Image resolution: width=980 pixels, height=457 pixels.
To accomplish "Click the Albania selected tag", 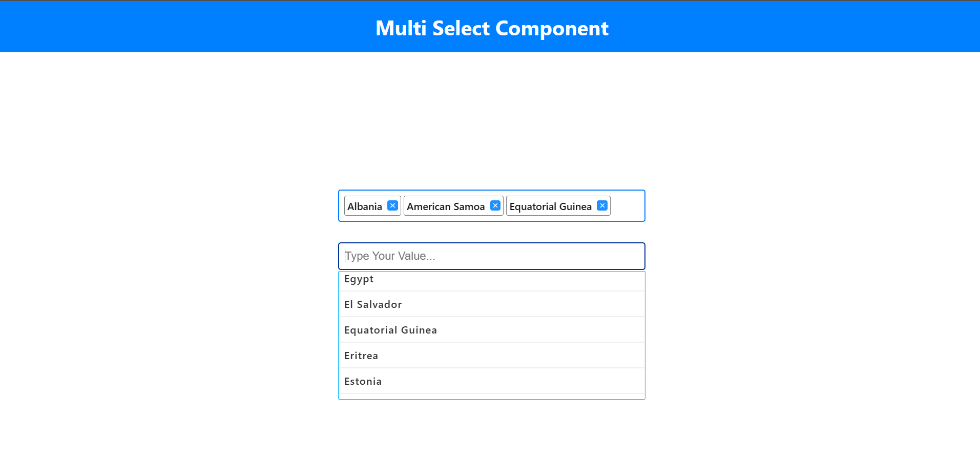I will [365, 206].
